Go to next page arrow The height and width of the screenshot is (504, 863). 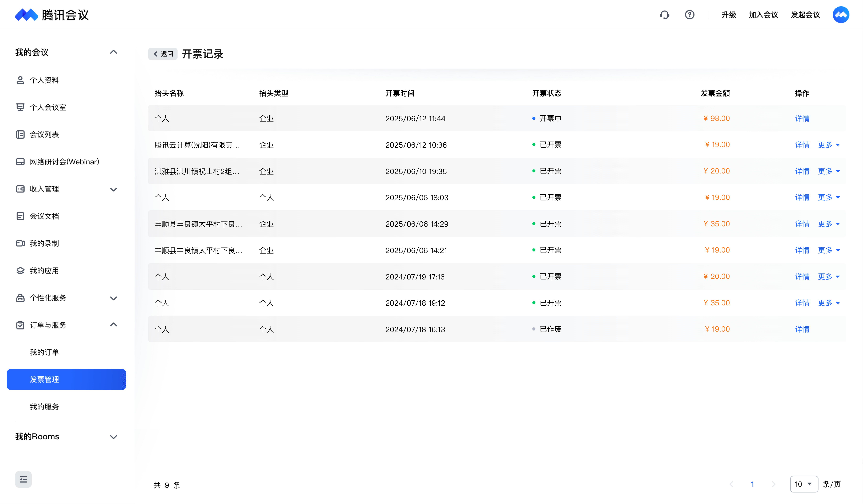773,484
